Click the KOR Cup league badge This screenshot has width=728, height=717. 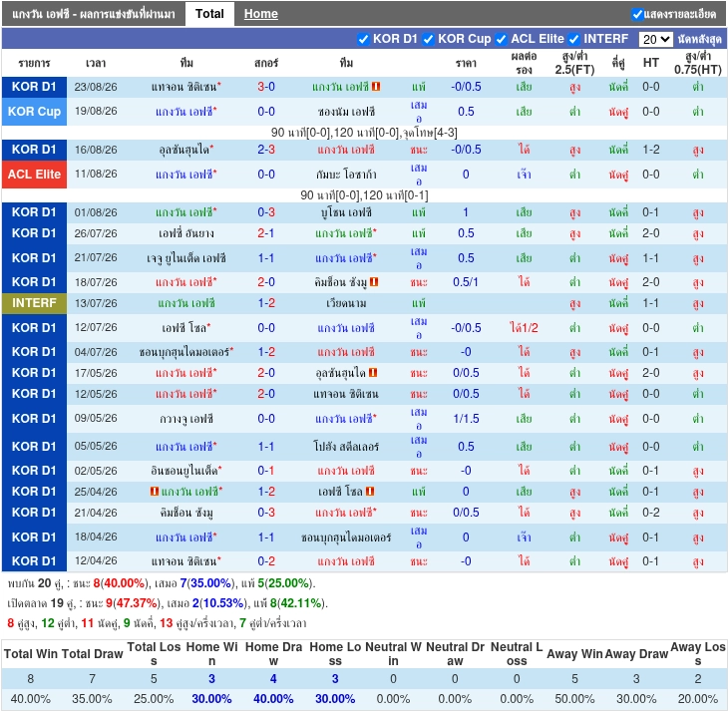coord(34,112)
